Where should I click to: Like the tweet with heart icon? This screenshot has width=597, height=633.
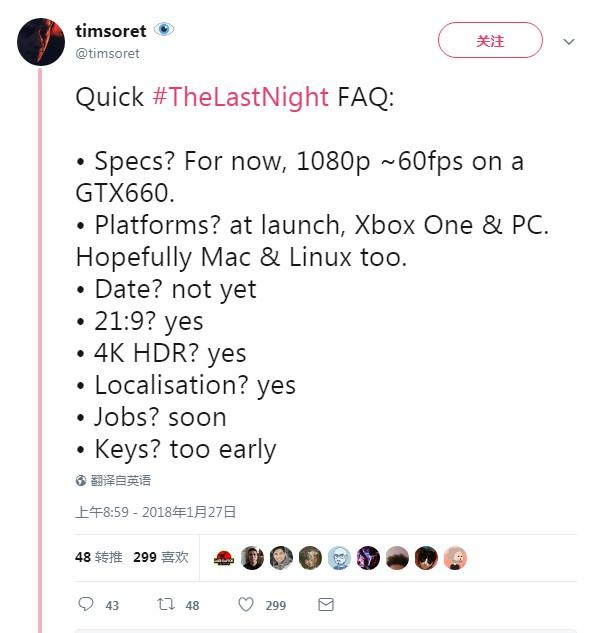(x=246, y=604)
